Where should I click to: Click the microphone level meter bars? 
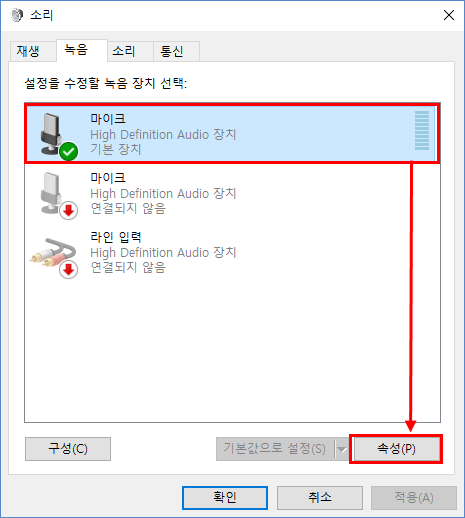click(422, 131)
